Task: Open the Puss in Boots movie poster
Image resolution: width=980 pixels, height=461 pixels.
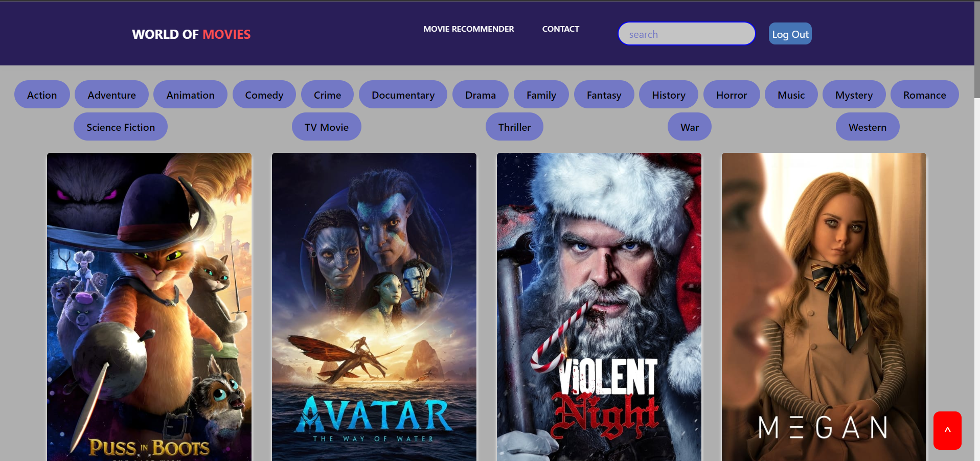Action: click(x=149, y=307)
